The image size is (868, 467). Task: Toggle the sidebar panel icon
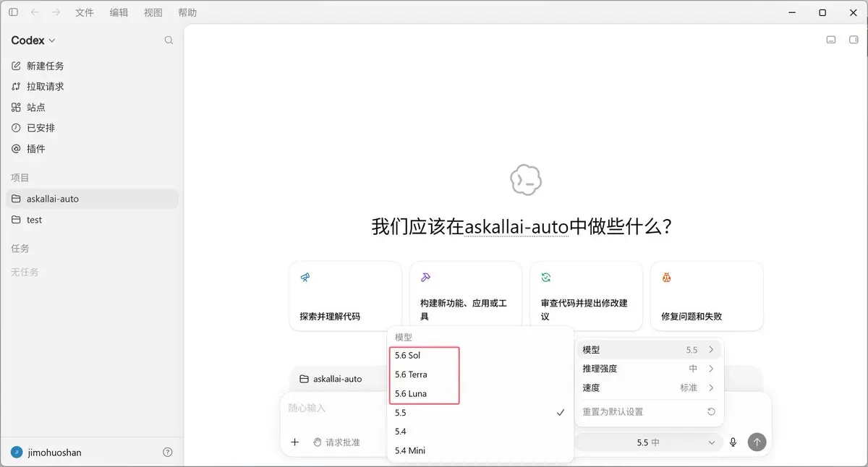pyautogui.click(x=13, y=12)
